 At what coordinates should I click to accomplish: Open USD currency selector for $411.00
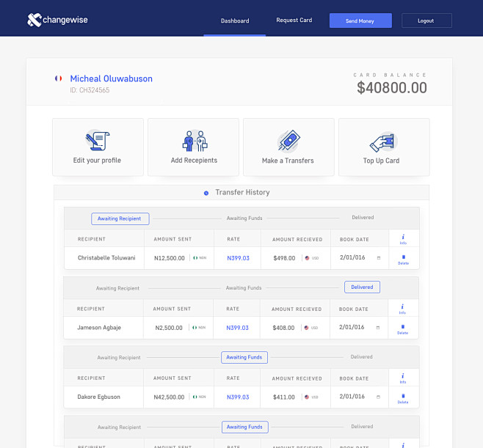pos(311,397)
